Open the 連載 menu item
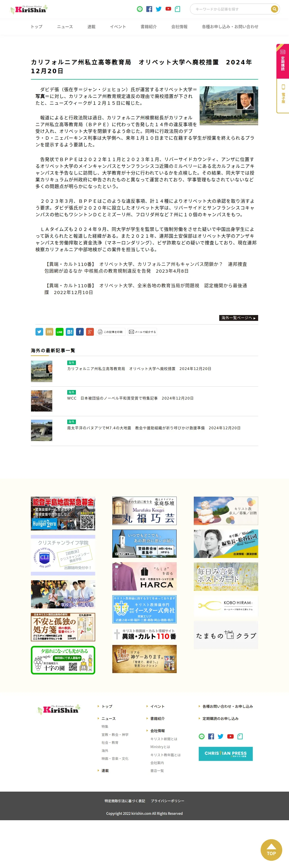This screenshot has height=868, width=289. coord(91,27)
